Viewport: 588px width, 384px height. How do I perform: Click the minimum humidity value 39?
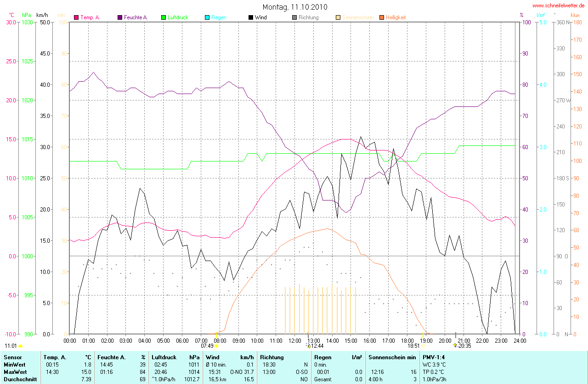tap(143, 365)
